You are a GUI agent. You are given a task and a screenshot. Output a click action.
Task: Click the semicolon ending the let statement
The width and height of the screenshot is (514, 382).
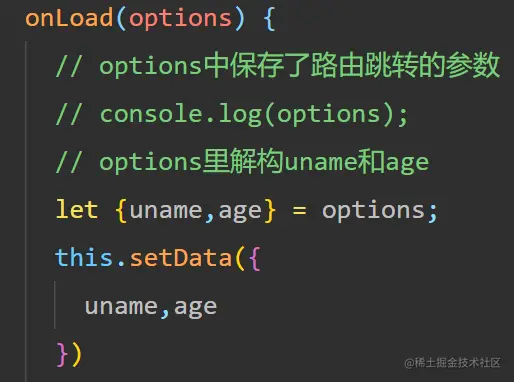tap(432, 213)
